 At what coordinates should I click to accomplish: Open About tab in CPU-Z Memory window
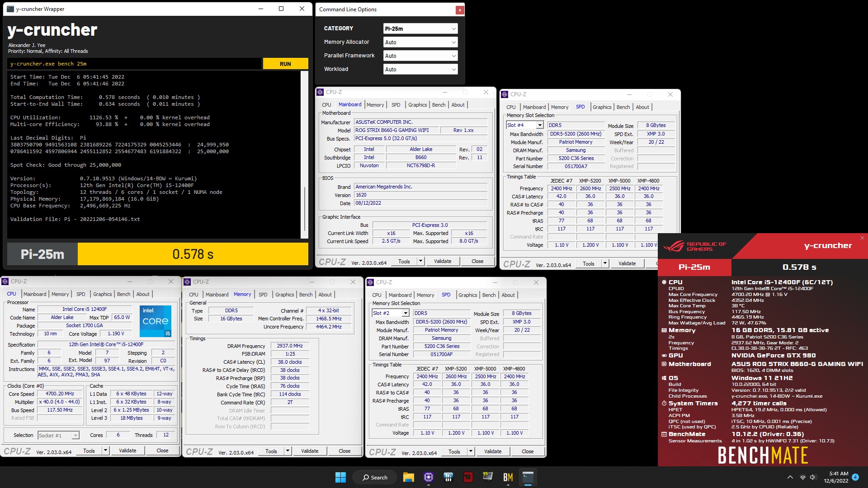coord(325,295)
